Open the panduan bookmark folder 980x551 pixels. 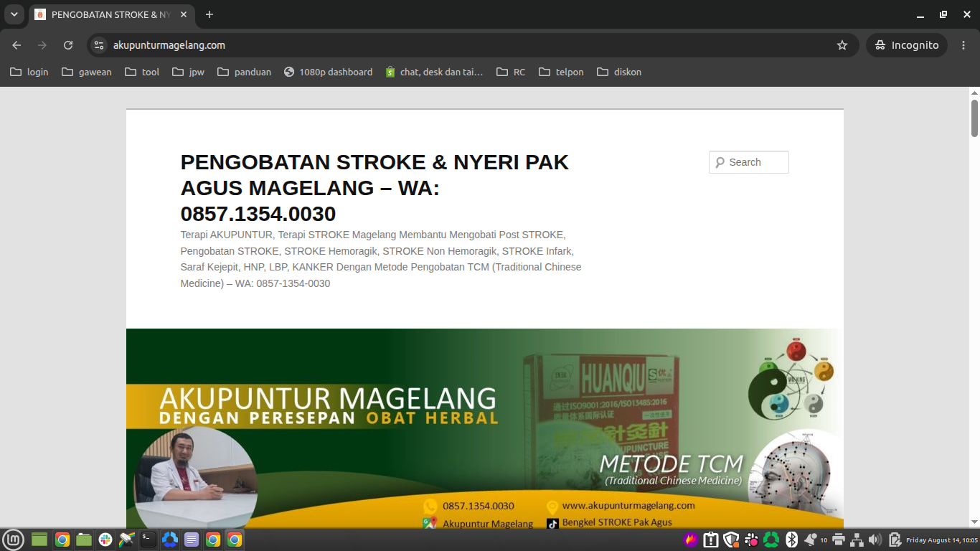pyautogui.click(x=245, y=72)
